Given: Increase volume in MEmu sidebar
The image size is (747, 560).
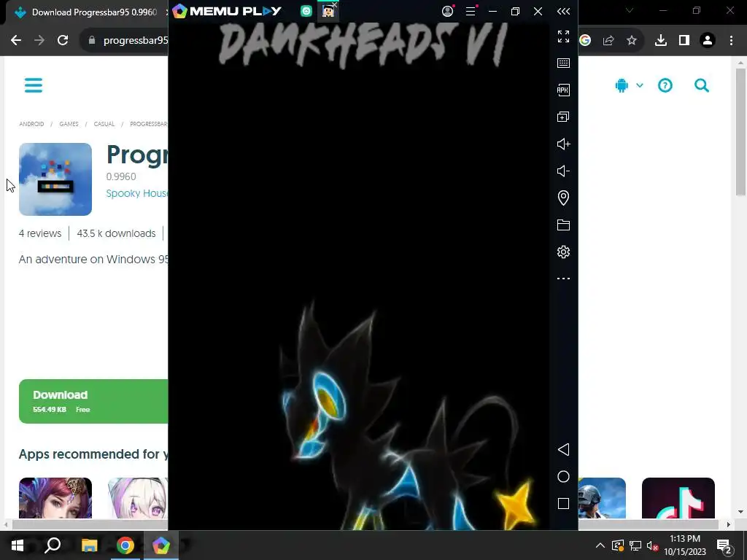Looking at the screenshot, I should tap(563, 144).
